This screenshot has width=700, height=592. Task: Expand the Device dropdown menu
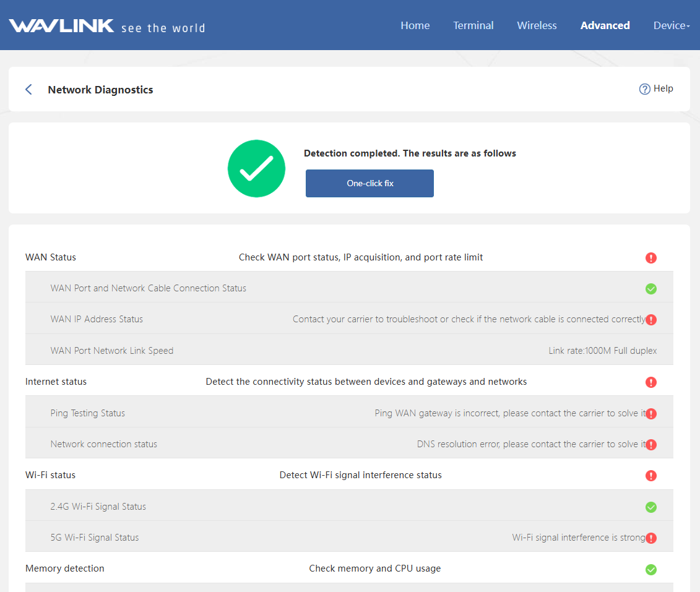coord(671,25)
